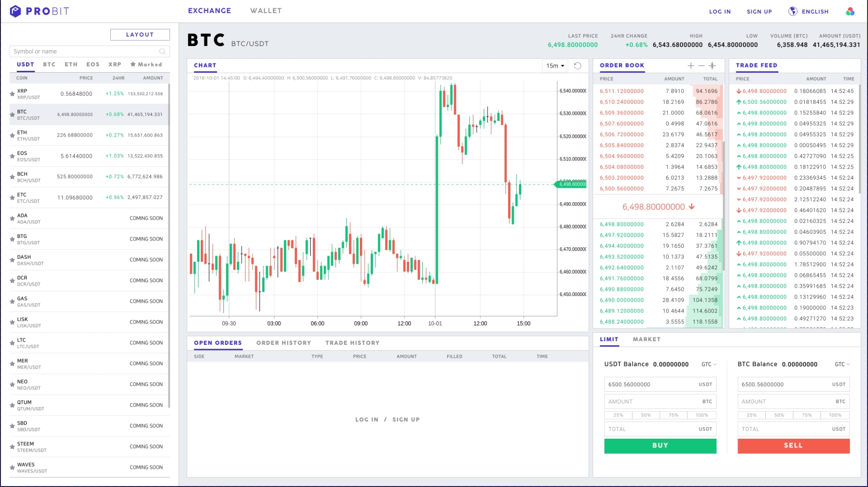Switch to Order History tab
The image size is (868, 487).
click(x=283, y=343)
